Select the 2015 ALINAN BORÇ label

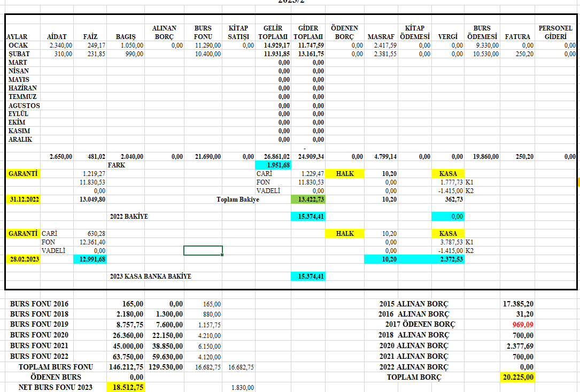point(414,304)
